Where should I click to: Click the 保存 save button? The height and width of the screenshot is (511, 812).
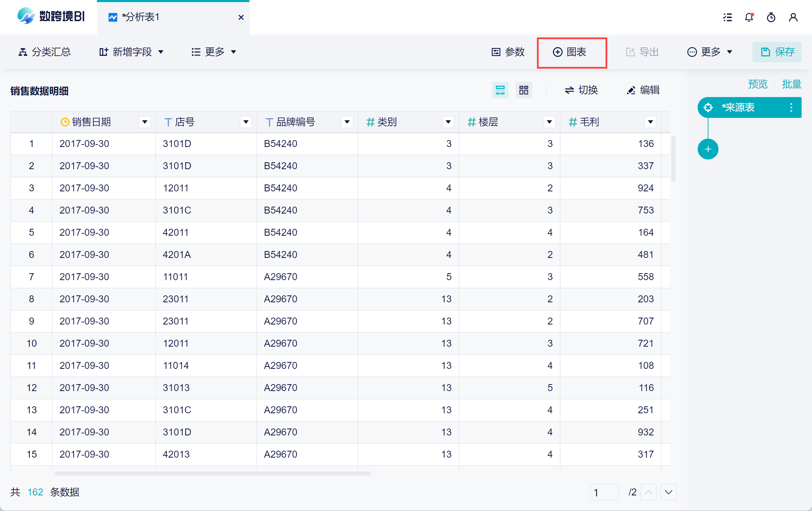pos(777,52)
